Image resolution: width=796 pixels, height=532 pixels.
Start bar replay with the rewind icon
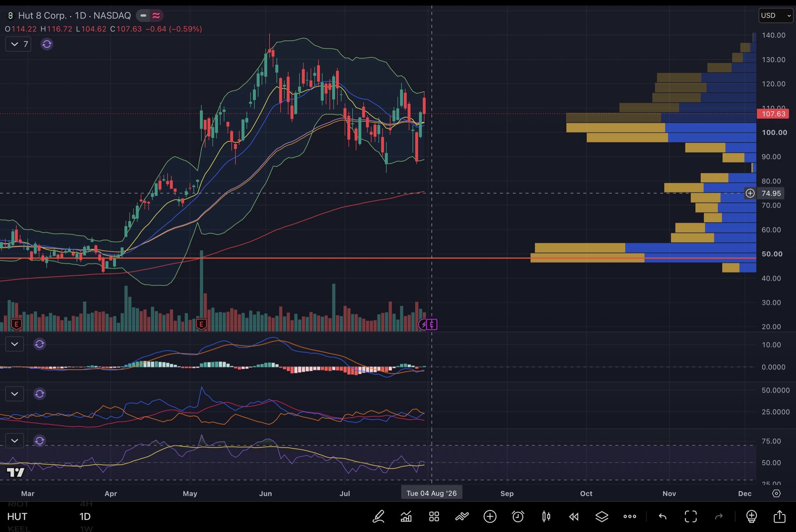click(x=574, y=516)
